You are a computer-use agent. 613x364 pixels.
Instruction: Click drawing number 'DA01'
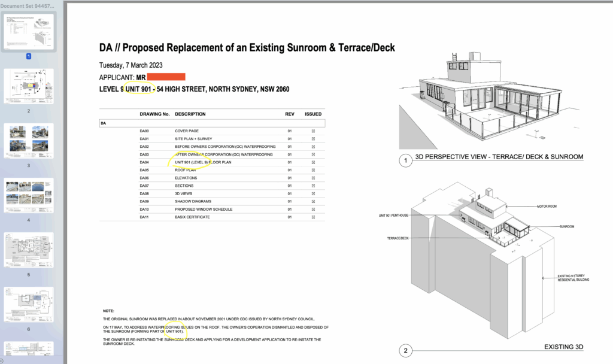click(x=144, y=139)
